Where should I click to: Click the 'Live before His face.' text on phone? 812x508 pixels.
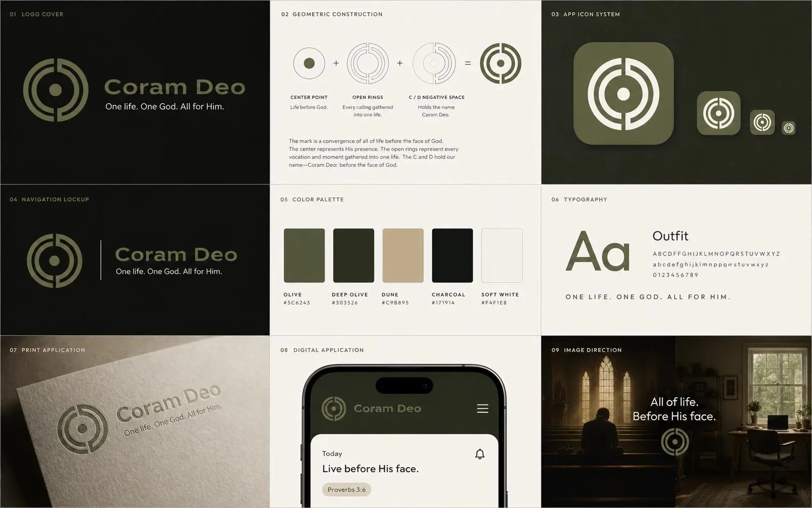click(x=370, y=469)
